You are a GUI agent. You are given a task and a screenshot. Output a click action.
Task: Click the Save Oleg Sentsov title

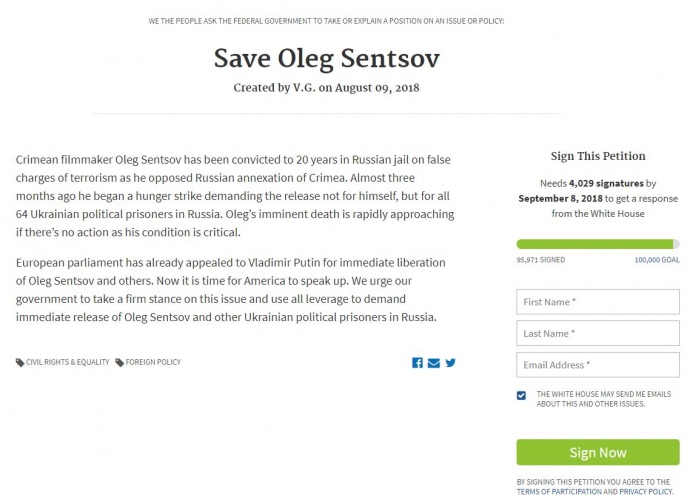[x=326, y=57]
